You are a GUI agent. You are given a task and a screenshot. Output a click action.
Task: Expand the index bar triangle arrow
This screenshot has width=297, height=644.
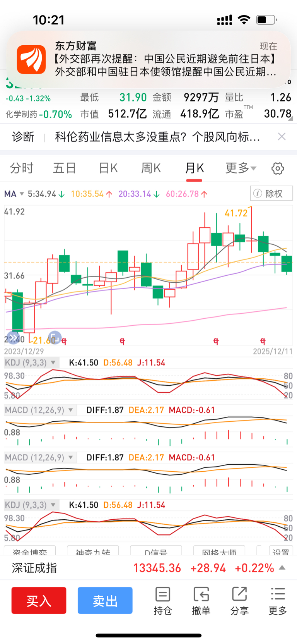pyautogui.click(x=282, y=568)
